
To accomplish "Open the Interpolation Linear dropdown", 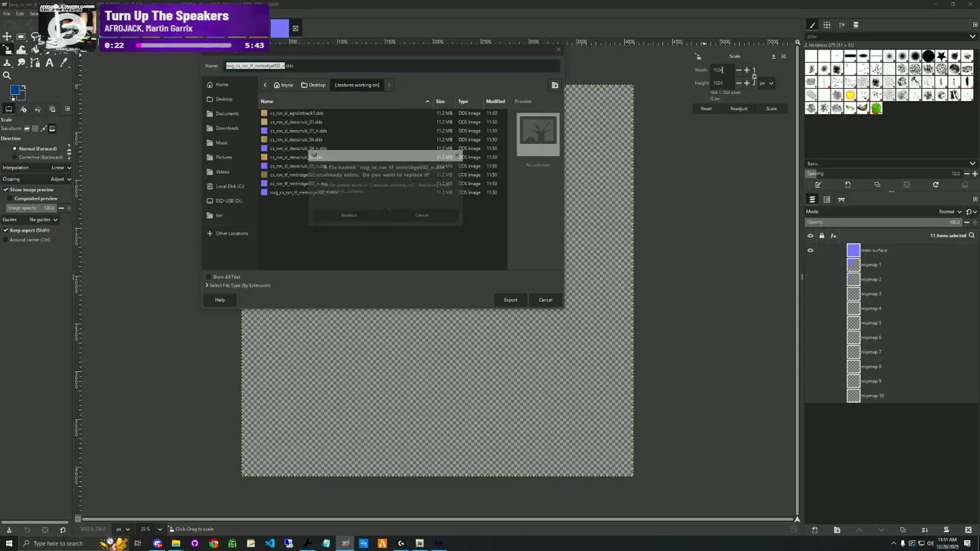I will coord(37,168).
